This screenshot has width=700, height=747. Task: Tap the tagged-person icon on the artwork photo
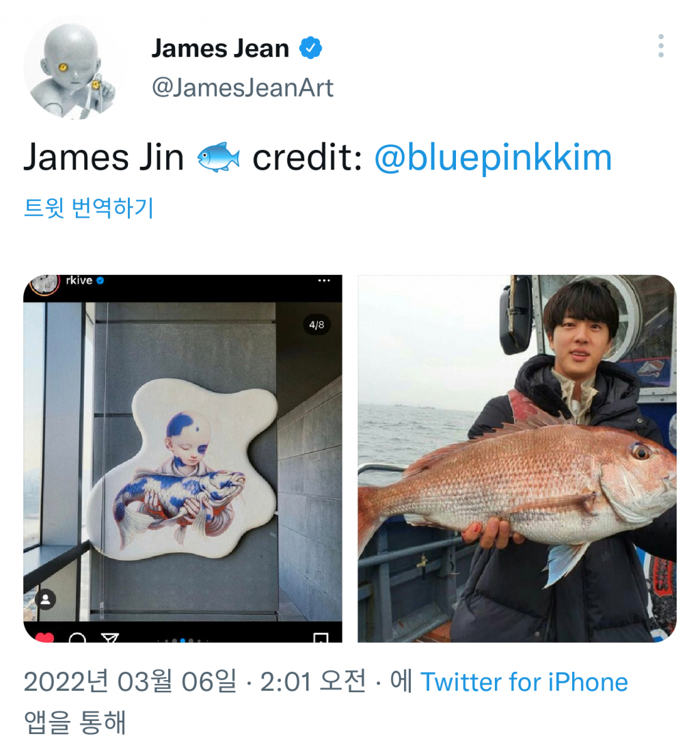coord(46,599)
